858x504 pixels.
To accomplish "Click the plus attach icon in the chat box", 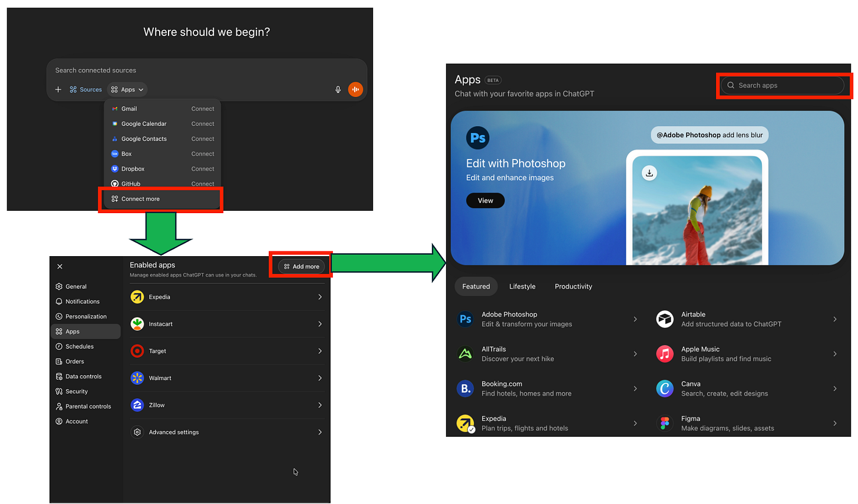I will [58, 89].
